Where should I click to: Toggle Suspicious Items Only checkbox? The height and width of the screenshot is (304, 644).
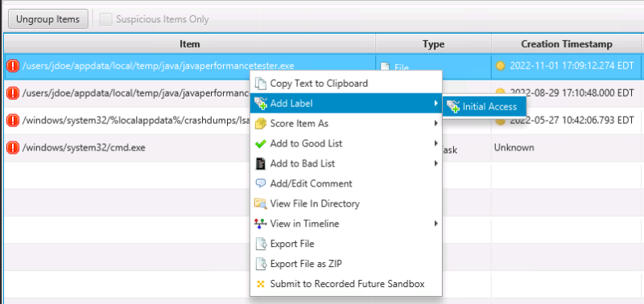pos(105,19)
